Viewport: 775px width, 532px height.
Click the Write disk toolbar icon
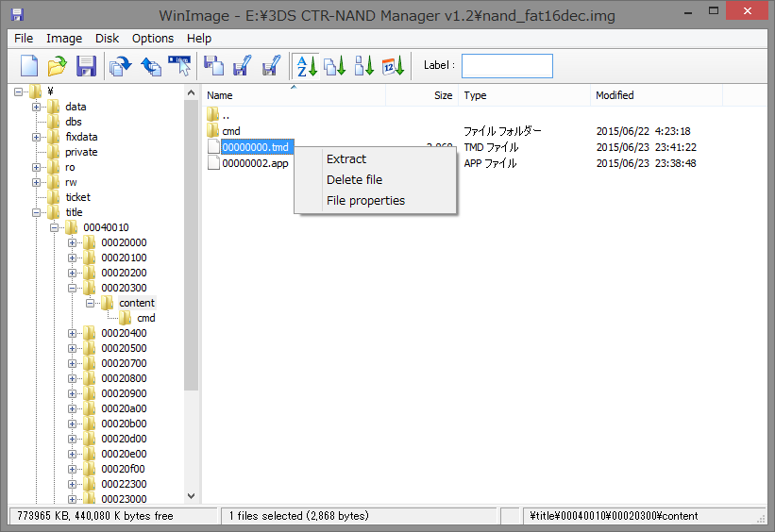click(150, 65)
